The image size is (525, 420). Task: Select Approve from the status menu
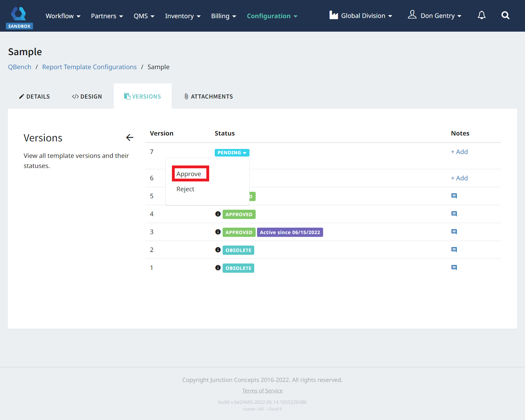coord(189,174)
